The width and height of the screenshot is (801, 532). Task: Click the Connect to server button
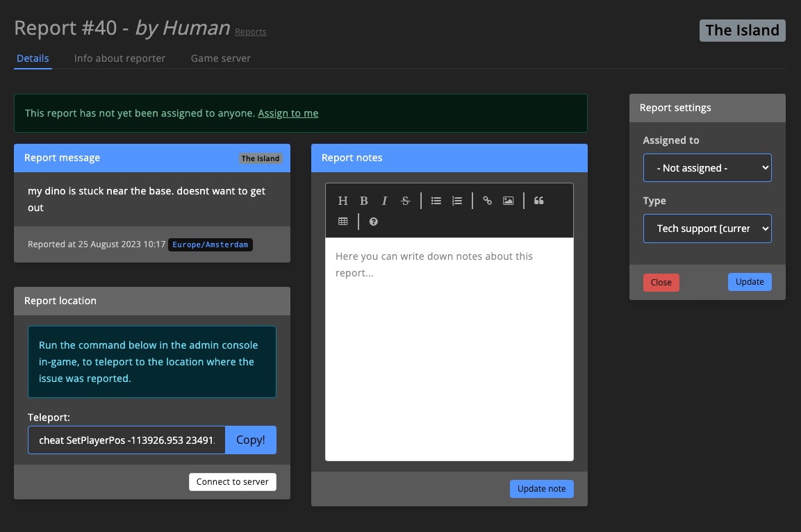232,481
